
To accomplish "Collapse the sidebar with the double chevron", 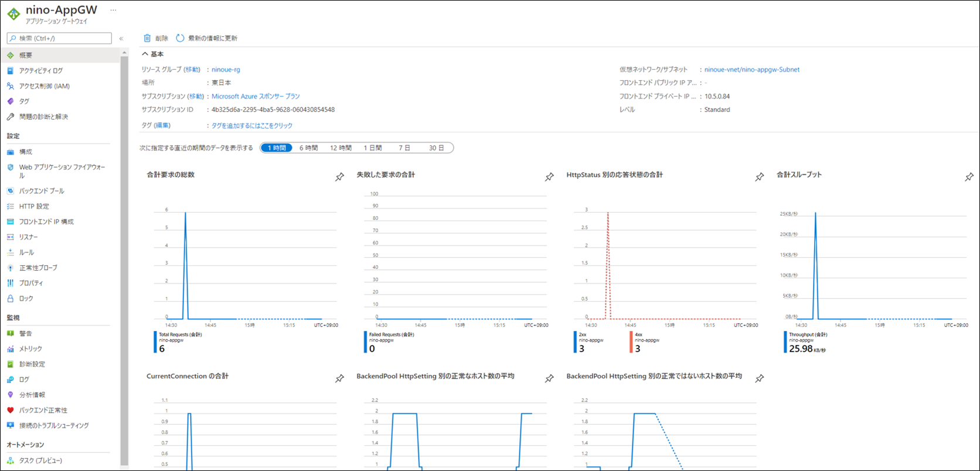I will [x=121, y=39].
